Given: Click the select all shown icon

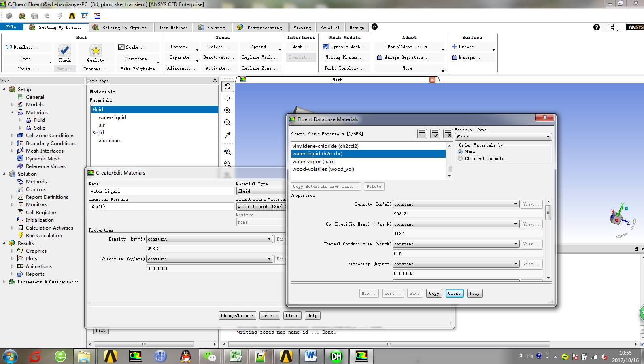Looking at the screenshot, I should 435,134.
